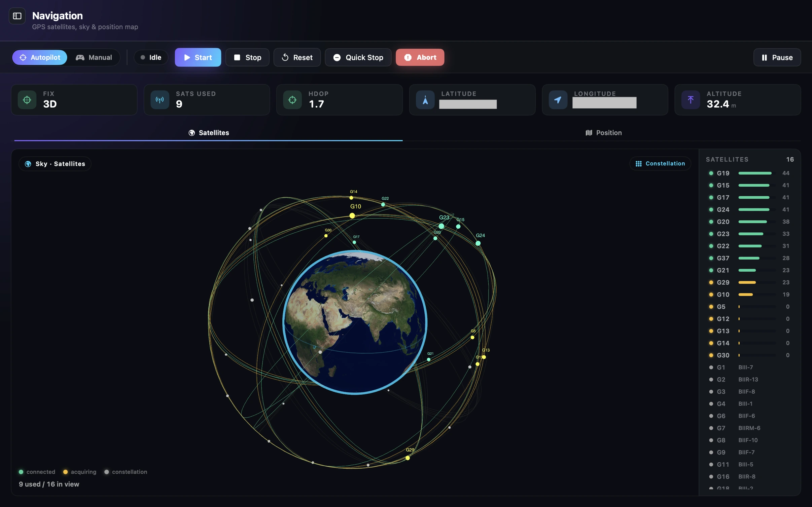Viewport: 812px width, 507px height.
Task: Click the Earth globe in sky view
Action: coord(355,322)
